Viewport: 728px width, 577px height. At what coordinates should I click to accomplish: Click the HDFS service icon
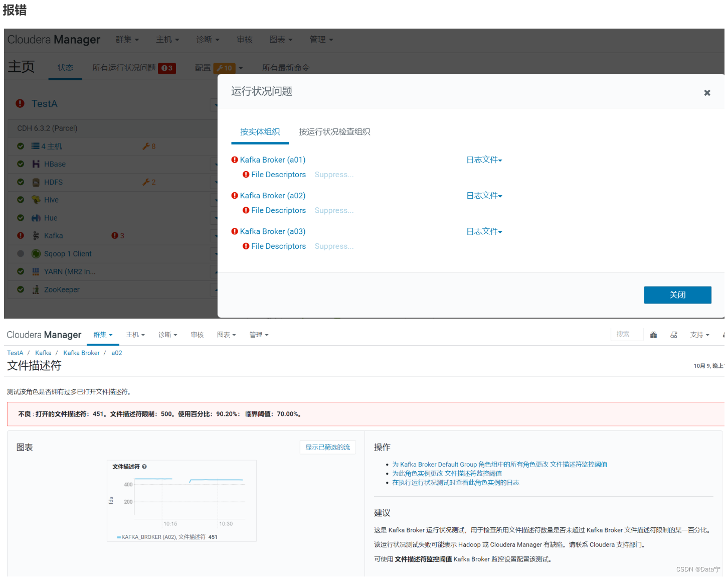(36, 182)
